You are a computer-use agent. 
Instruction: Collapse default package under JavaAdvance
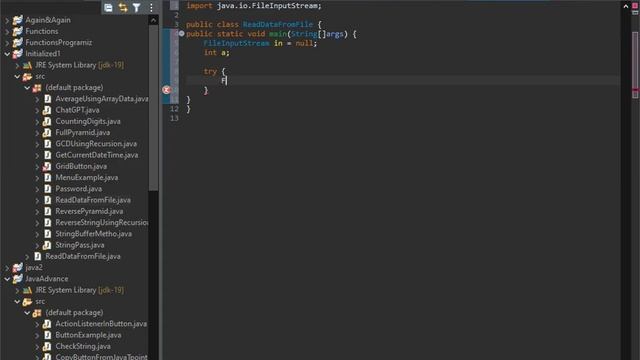pyautogui.click(x=27, y=313)
